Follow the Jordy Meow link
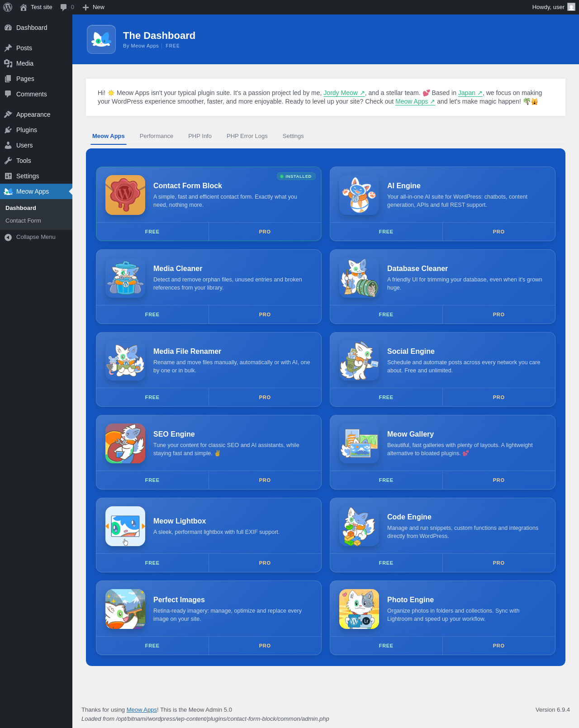The width and height of the screenshot is (579, 728). coord(344,93)
